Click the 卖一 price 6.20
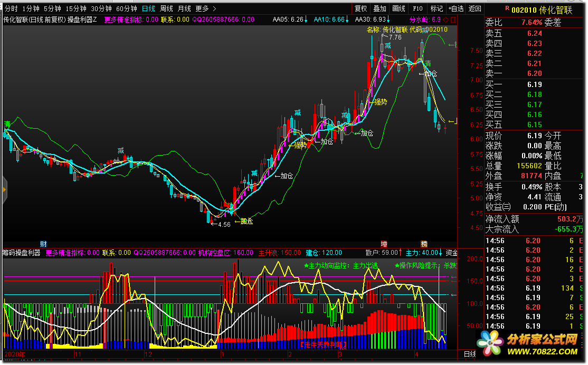 point(534,73)
